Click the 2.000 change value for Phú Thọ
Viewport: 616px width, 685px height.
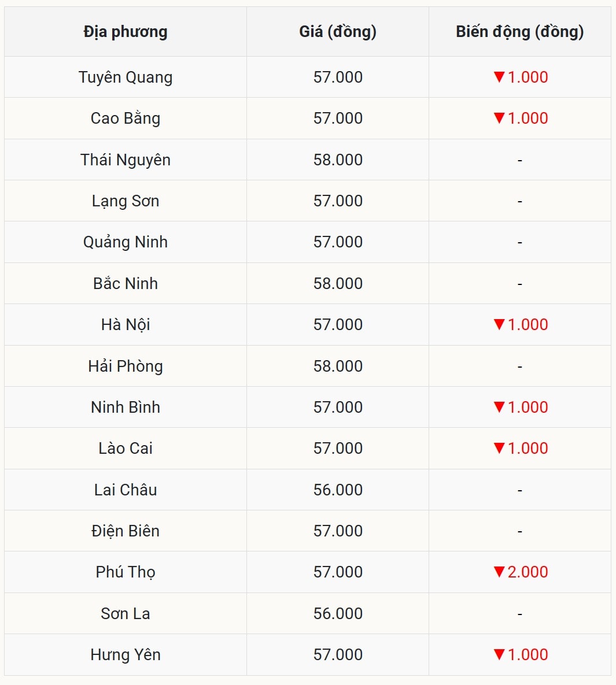pos(528,572)
